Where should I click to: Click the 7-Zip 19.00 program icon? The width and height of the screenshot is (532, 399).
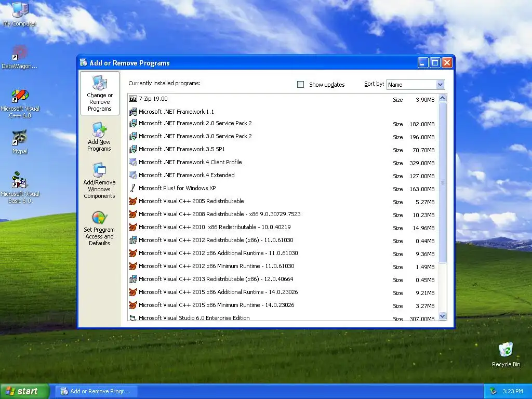[x=133, y=99]
